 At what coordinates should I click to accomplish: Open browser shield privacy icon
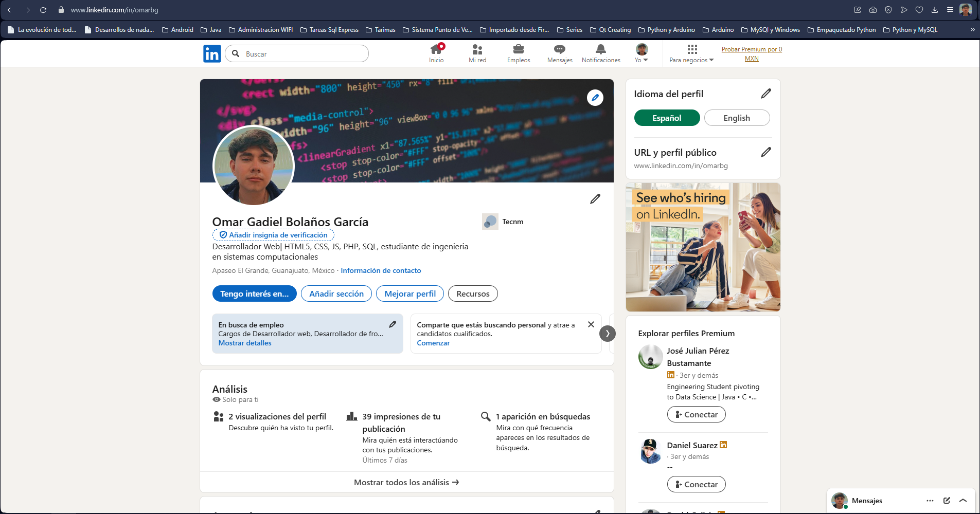(888, 10)
